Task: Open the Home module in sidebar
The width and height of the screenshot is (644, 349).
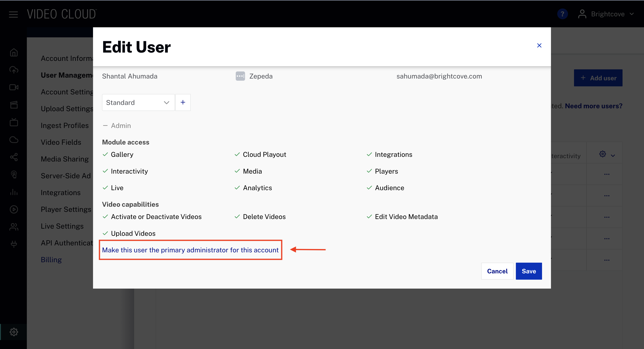Action: (14, 52)
